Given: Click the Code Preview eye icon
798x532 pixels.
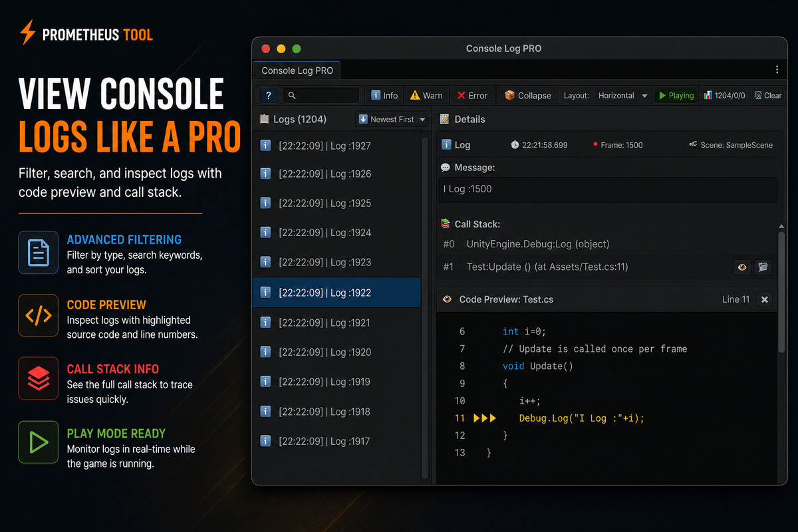Looking at the screenshot, I should tap(447, 299).
